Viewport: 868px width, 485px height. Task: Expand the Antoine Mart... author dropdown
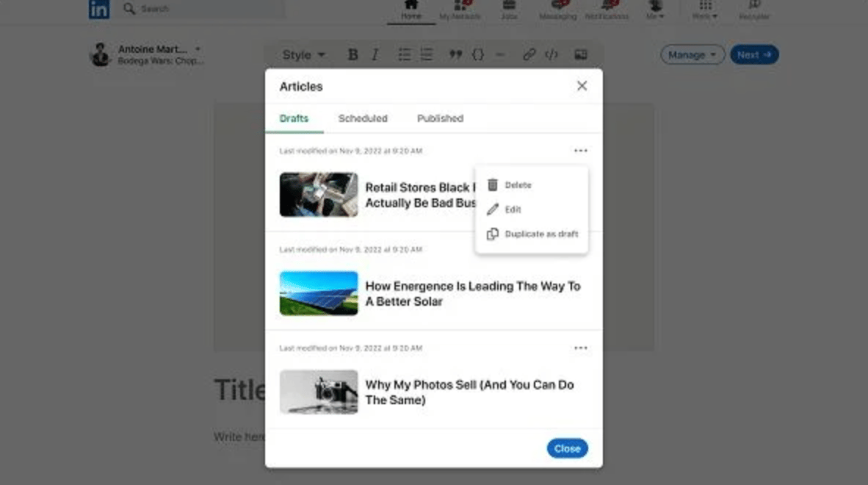(198, 48)
